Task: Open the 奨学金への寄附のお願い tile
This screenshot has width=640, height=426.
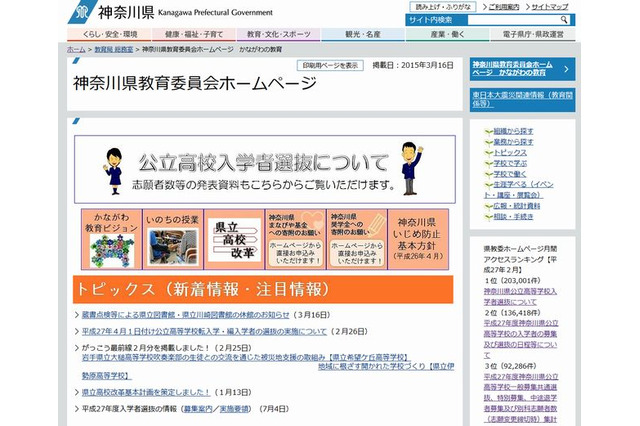Action: (x=357, y=239)
